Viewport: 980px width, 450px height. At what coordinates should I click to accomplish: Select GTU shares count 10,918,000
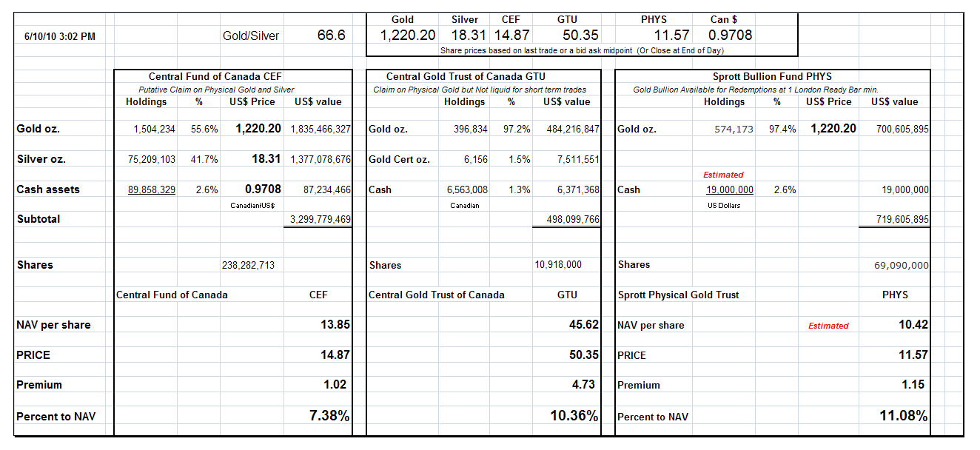(x=558, y=264)
